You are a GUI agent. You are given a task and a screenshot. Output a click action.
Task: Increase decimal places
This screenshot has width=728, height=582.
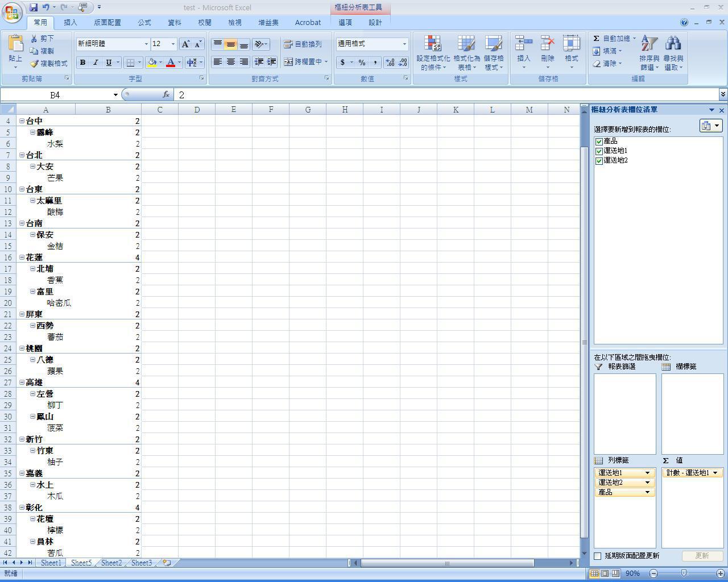[390, 63]
